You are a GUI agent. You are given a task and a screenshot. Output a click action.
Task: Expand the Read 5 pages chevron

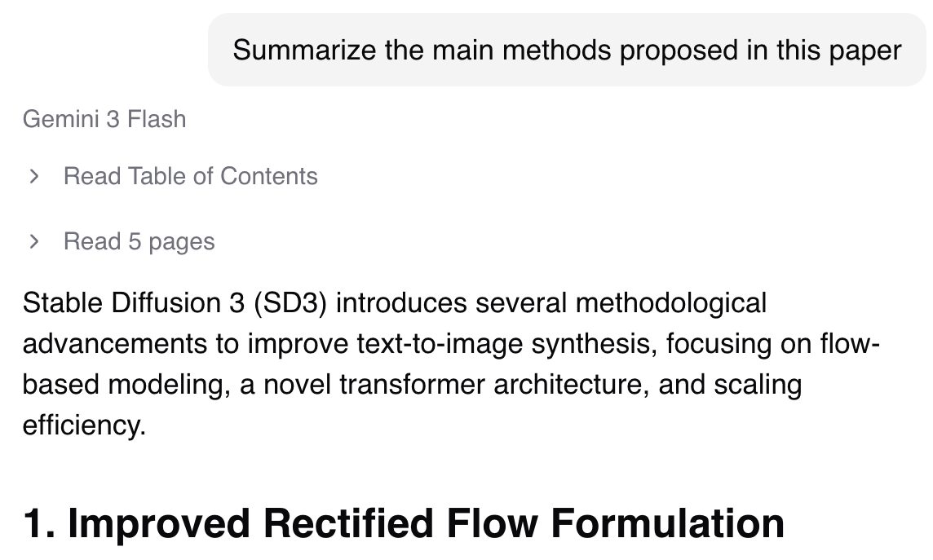click(x=34, y=241)
